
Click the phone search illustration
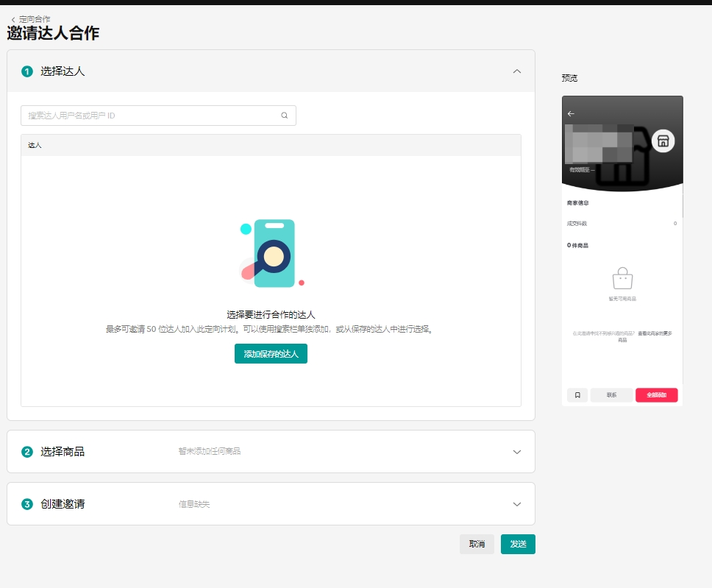click(x=271, y=253)
